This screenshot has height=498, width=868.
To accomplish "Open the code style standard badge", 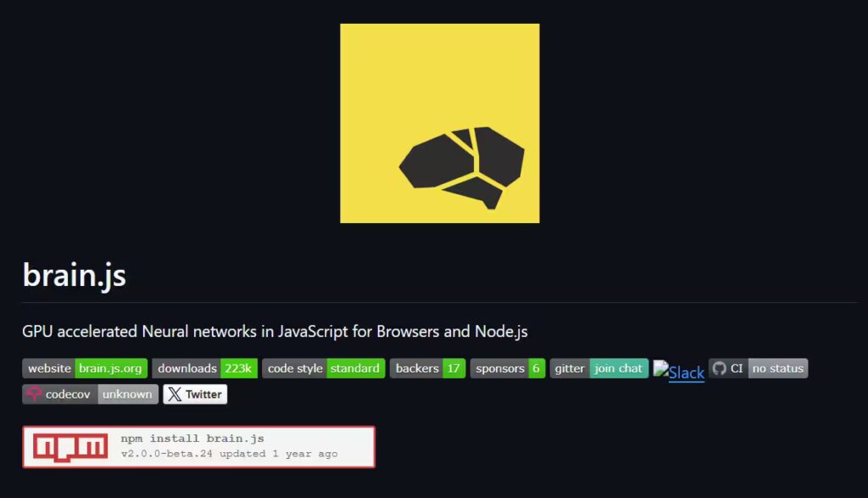I will pos(323,368).
